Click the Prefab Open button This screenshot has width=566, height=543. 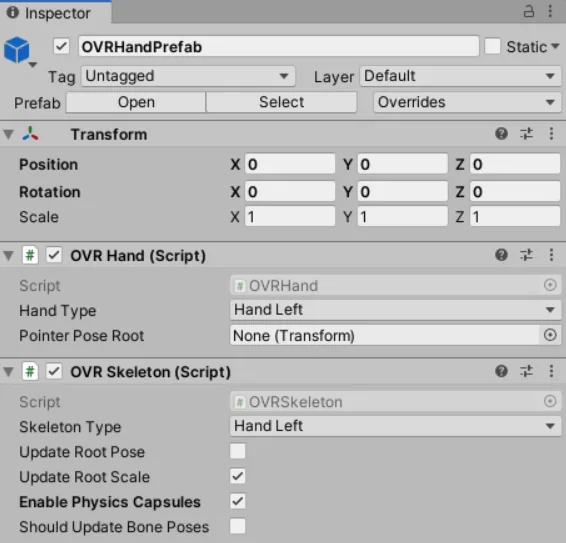[136, 102]
